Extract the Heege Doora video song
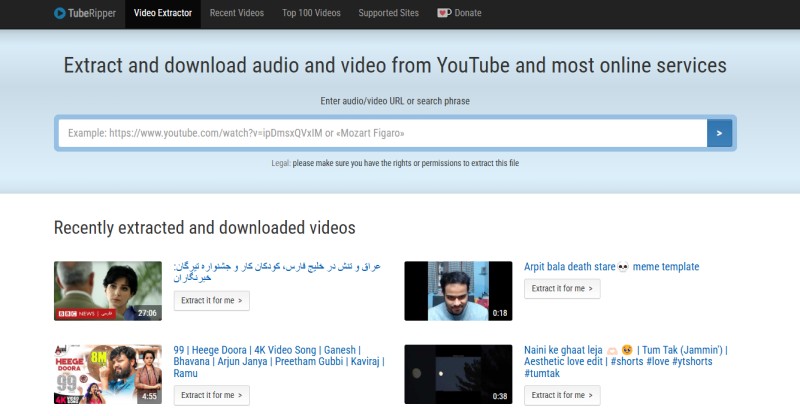Viewport: 800px width, 416px height. click(x=211, y=396)
